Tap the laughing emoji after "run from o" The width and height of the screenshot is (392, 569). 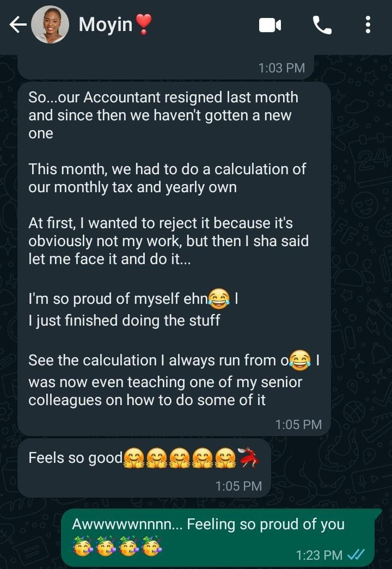pyautogui.click(x=300, y=360)
